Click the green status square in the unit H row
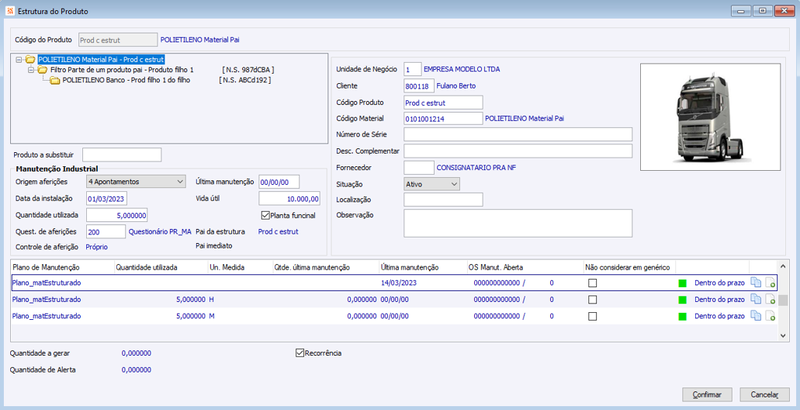This screenshot has height=410, width=800. coord(683,300)
